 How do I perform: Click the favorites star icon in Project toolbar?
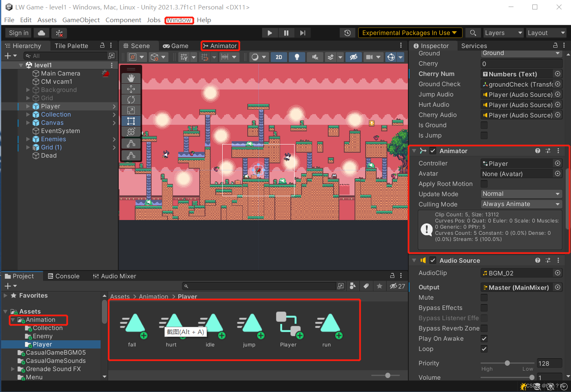380,286
